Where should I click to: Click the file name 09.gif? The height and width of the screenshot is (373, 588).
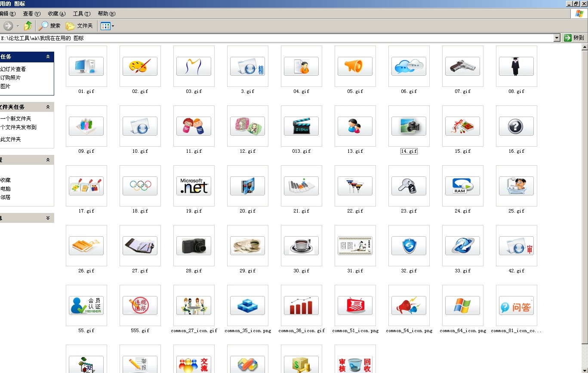pos(86,151)
